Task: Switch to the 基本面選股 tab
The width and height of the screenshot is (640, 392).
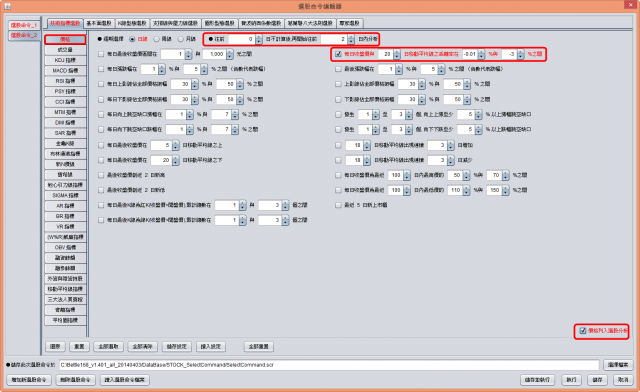Action: (99, 24)
